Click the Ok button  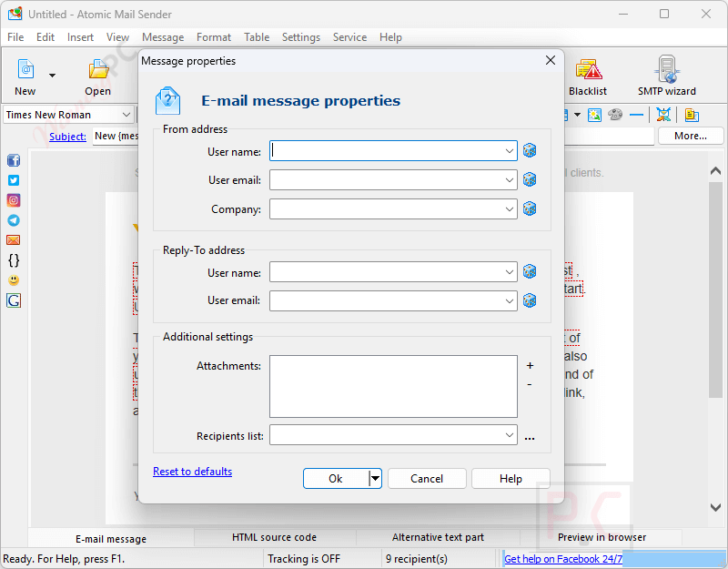(x=336, y=479)
